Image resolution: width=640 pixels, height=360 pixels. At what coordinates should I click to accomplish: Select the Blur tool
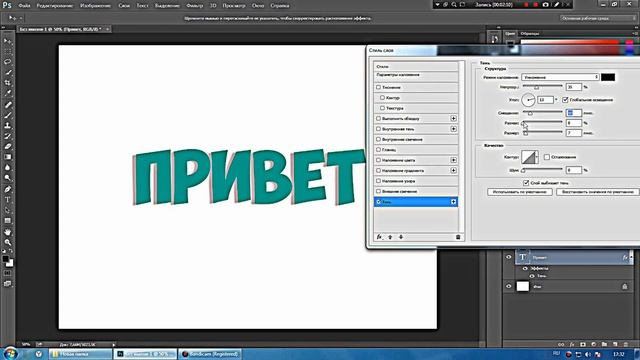(7, 167)
